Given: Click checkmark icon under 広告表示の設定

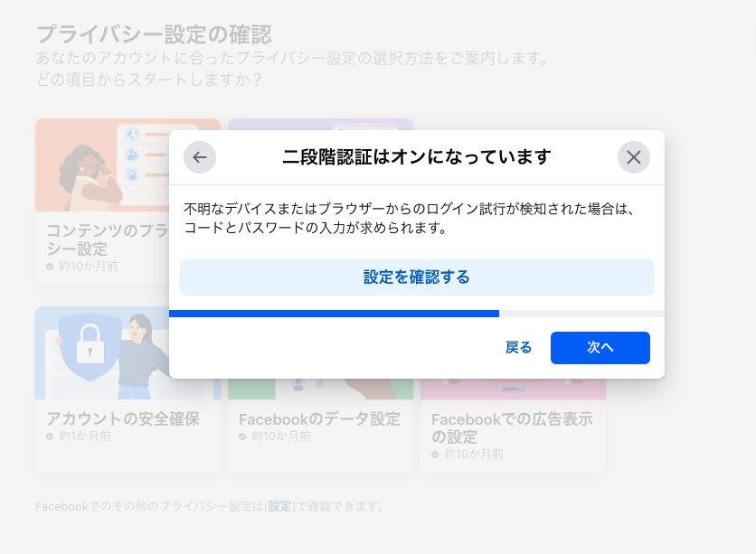Looking at the screenshot, I should 435,455.
